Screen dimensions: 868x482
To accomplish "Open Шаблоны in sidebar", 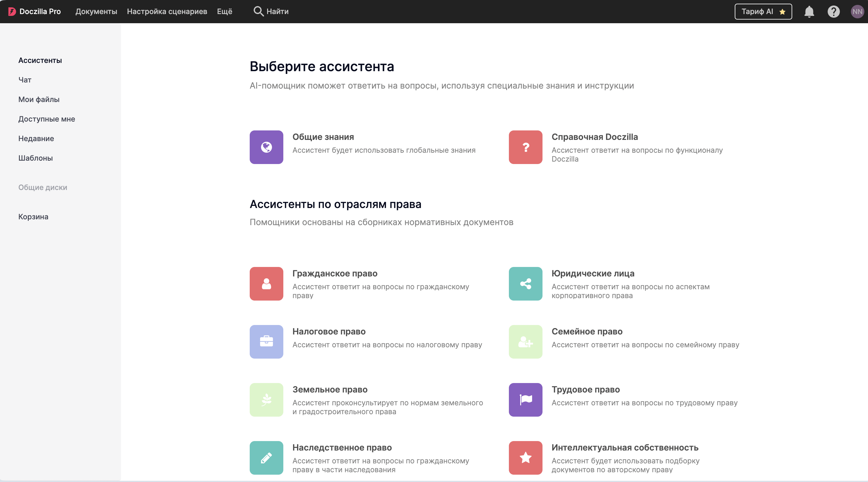I will click(x=35, y=158).
